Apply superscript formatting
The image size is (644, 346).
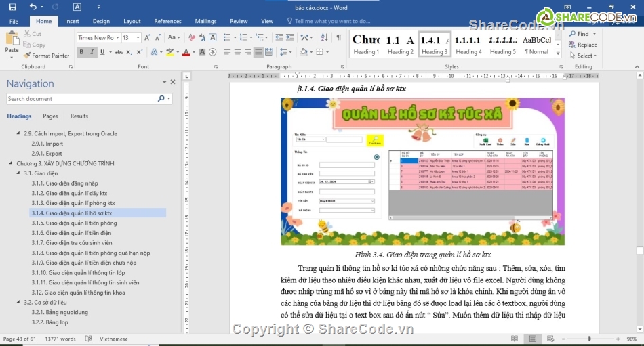pyautogui.click(x=139, y=52)
